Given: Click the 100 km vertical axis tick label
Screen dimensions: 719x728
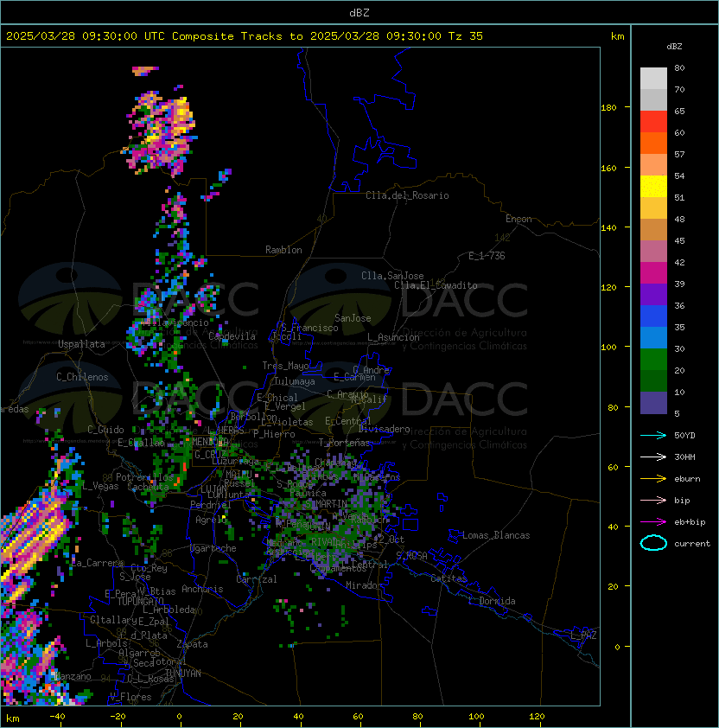Looking at the screenshot, I should point(608,347).
